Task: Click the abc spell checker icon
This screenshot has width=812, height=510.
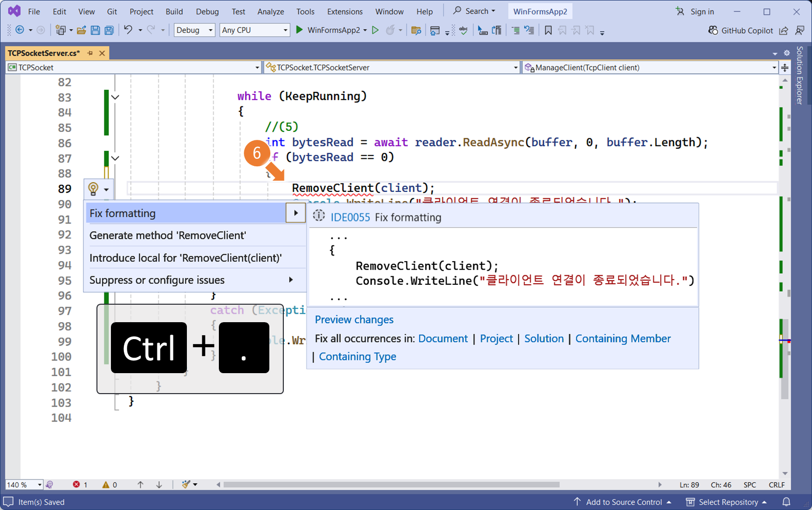Action: coord(463,30)
